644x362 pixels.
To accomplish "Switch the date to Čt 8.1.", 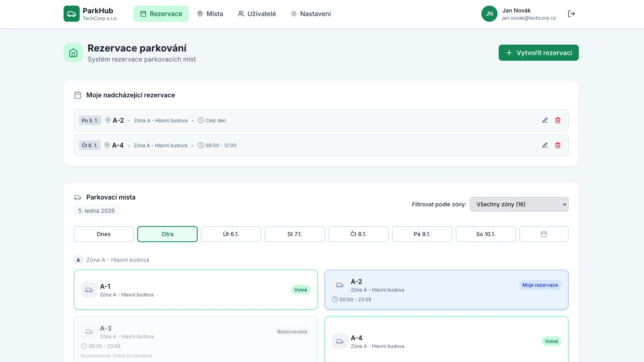I will click(x=358, y=234).
